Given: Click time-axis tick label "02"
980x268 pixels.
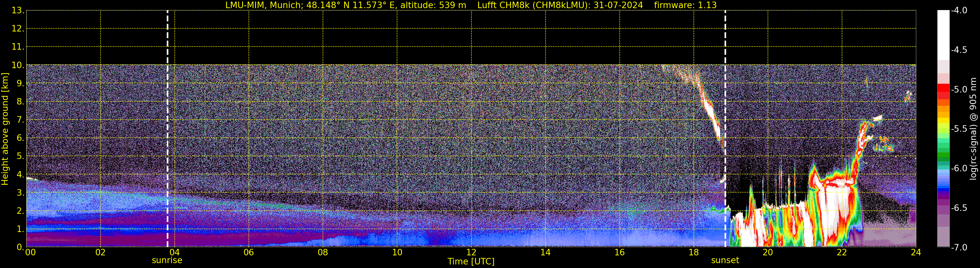Looking at the screenshot, I should point(100,252).
